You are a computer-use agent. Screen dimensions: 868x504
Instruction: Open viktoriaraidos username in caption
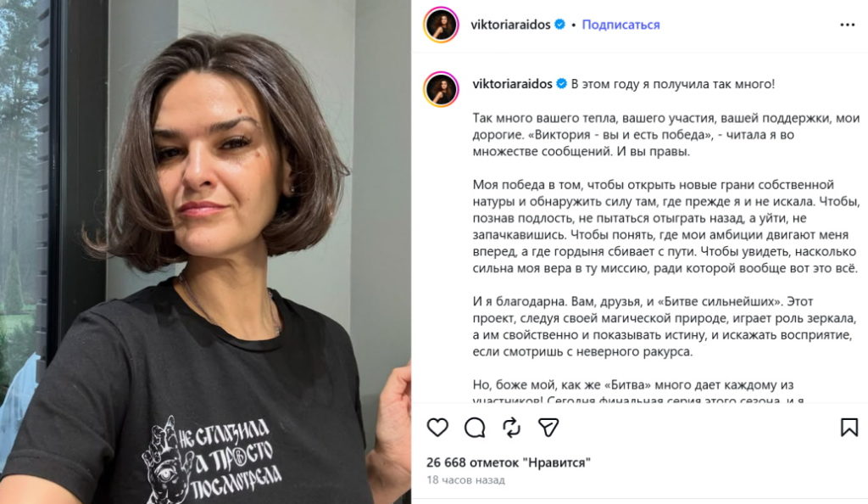coord(512,84)
